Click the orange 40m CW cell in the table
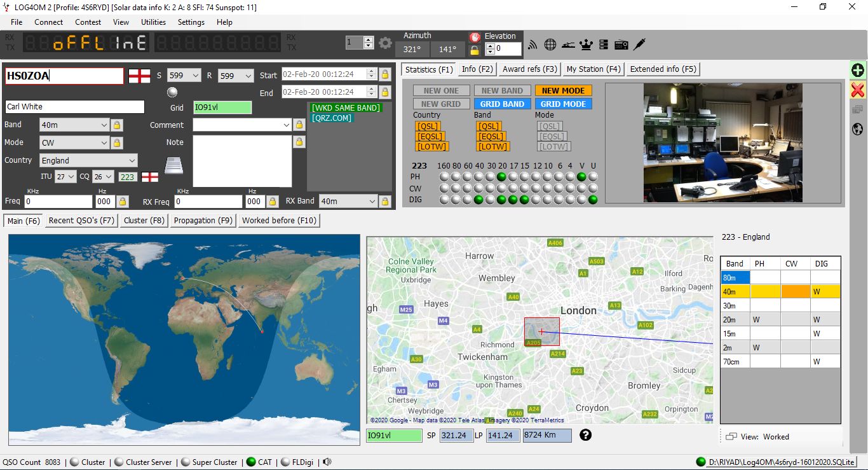868x470 pixels. [795, 292]
